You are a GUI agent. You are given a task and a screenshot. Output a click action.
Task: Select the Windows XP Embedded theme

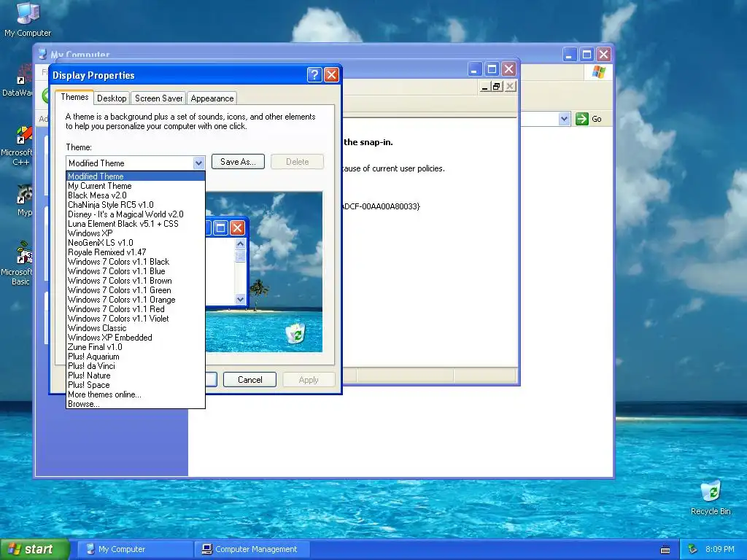pos(135,338)
